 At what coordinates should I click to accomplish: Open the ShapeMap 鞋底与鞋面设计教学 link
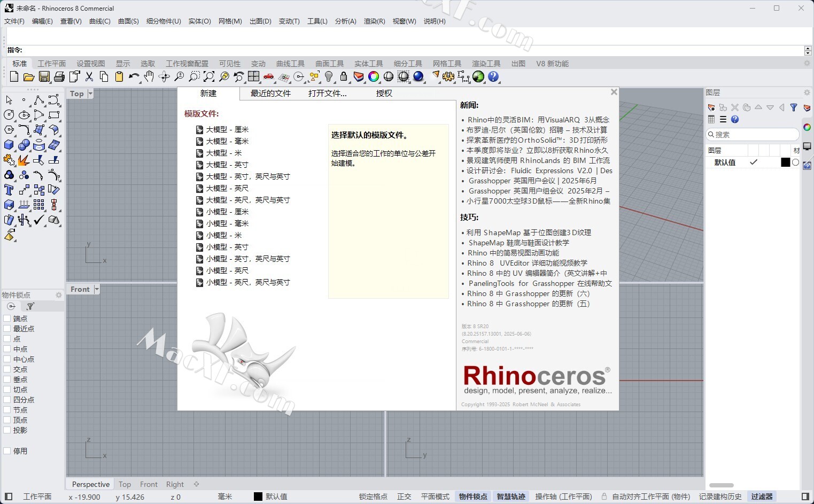pos(518,243)
